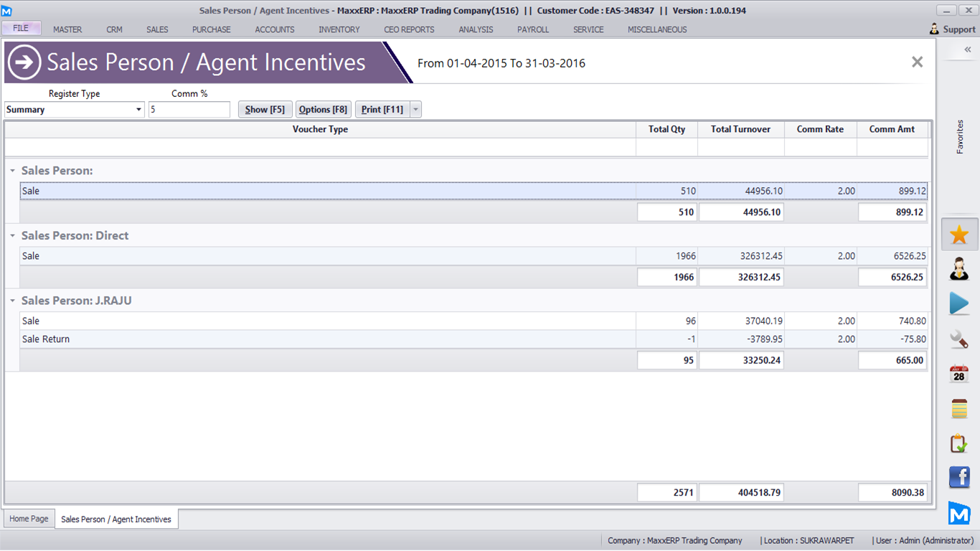Click the Favorites star icon in sidebar
The image size is (980, 551).
tap(959, 235)
